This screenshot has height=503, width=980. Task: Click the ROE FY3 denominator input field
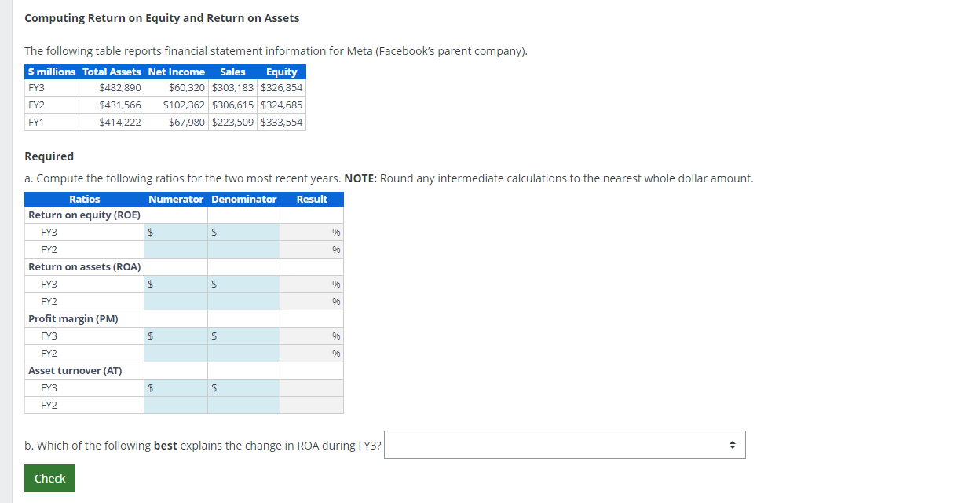click(x=243, y=232)
